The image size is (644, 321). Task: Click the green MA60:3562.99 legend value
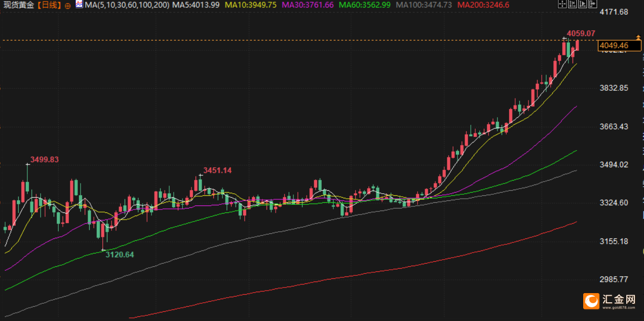(365, 5)
